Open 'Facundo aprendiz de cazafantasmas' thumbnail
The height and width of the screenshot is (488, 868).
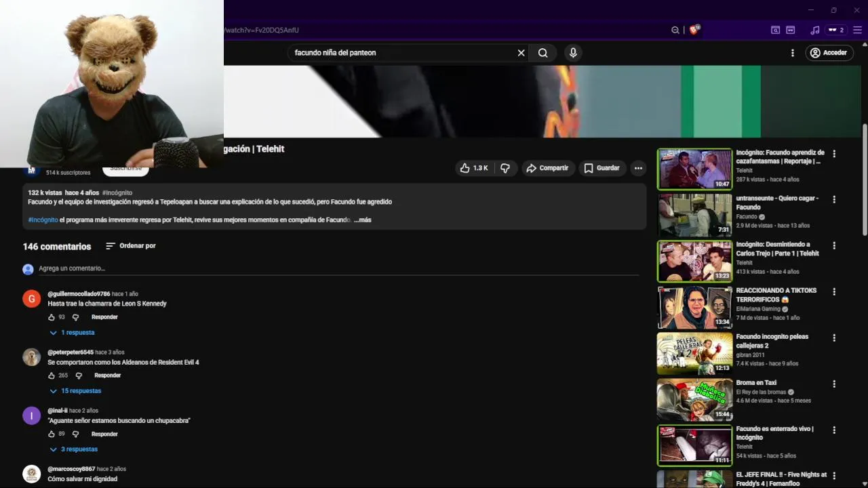click(694, 169)
